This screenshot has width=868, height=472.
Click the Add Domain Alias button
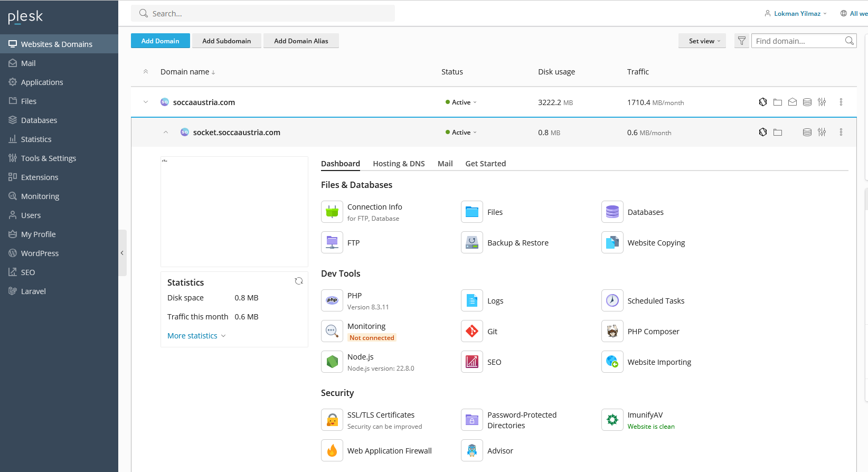point(301,41)
